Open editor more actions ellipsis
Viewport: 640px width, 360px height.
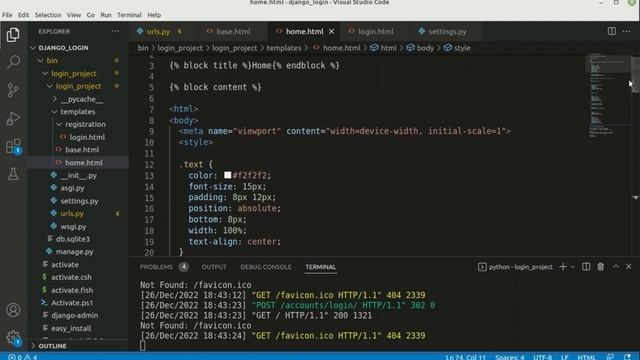click(626, 31)
